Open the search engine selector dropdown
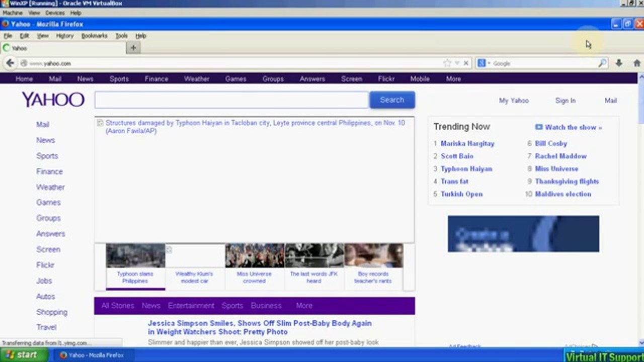 point(484,63)
